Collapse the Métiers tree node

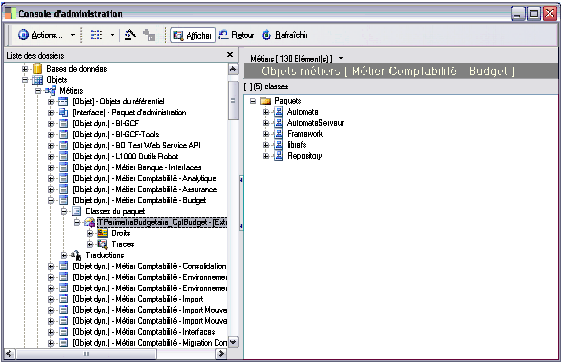(38, 91)
